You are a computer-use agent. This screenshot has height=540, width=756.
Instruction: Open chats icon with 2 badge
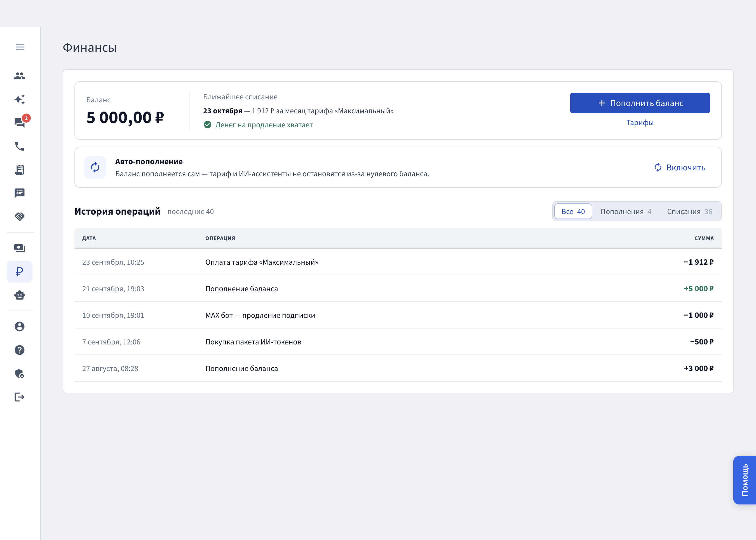(x=20, y=122)
